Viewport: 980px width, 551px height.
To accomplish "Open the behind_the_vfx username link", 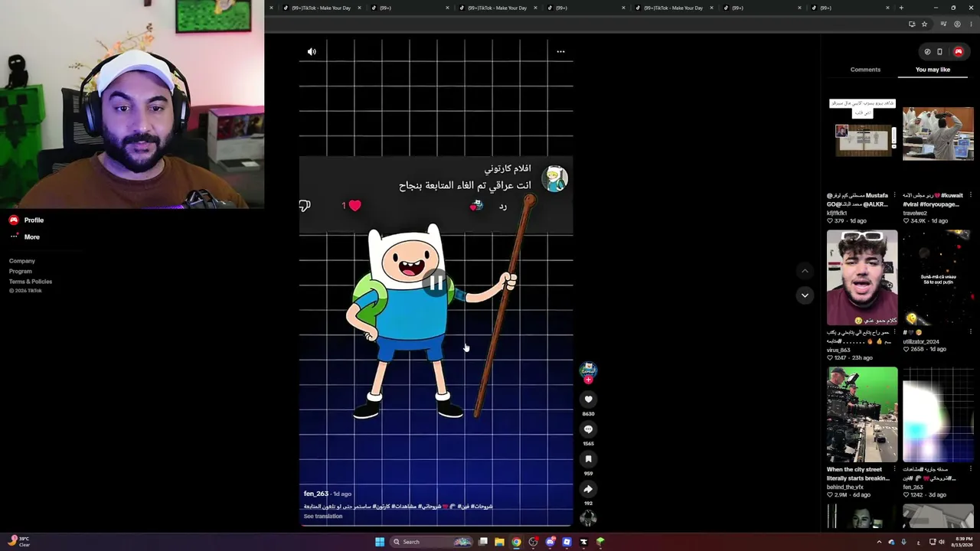I will tap(845, 487).
